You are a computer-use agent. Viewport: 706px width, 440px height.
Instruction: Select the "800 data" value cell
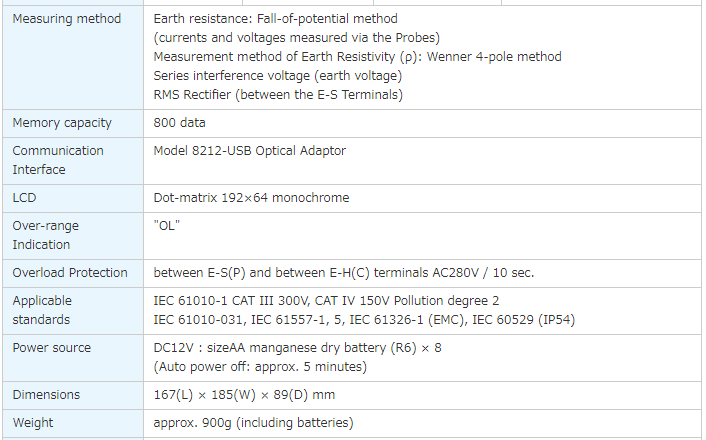(180, 123)
